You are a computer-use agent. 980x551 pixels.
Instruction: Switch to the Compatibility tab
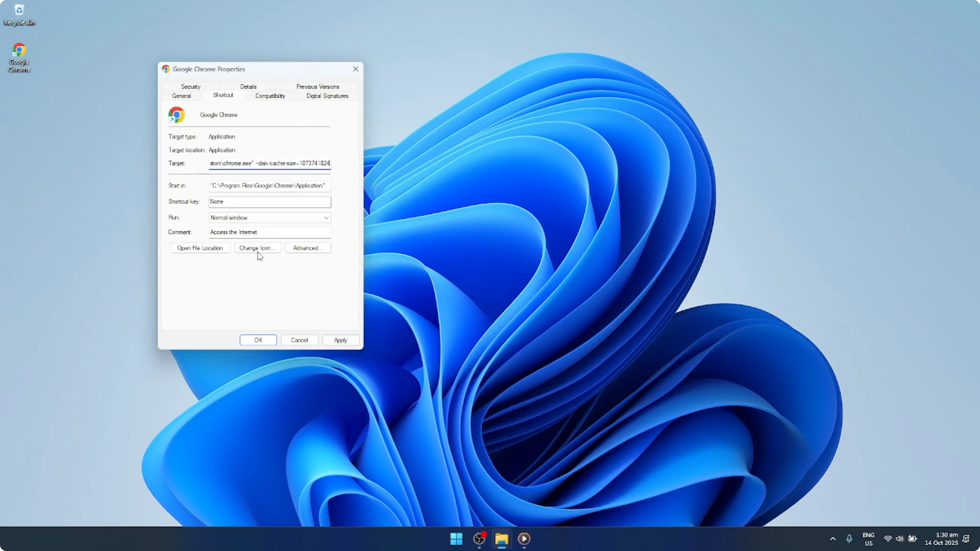[269, 96]
